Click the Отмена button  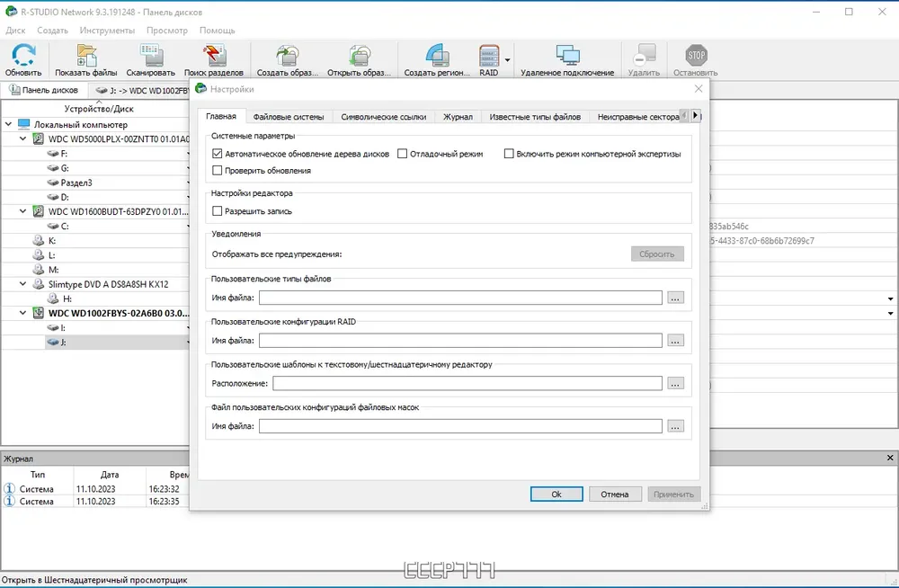[615, 494]
